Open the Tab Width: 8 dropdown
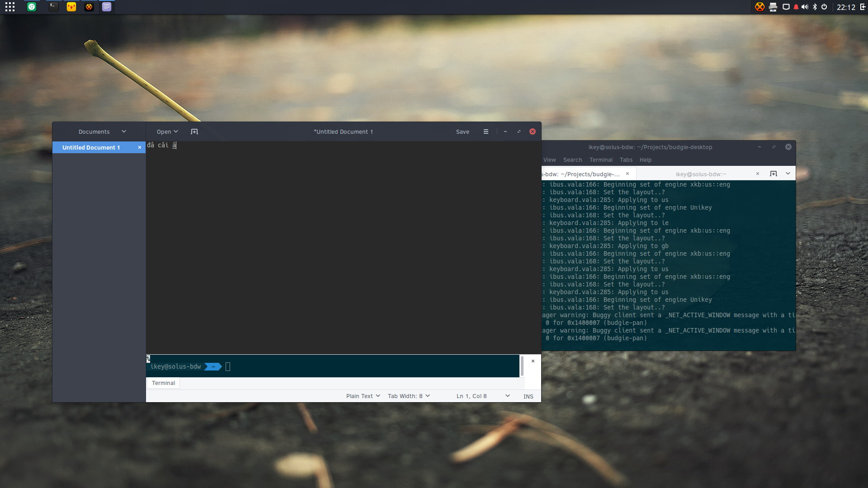Screen dimensions: 868x488 [409, 396]
